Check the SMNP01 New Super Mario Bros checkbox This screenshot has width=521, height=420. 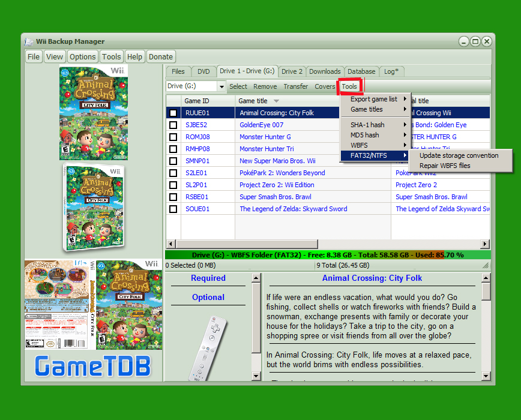[x=173, y=161]
